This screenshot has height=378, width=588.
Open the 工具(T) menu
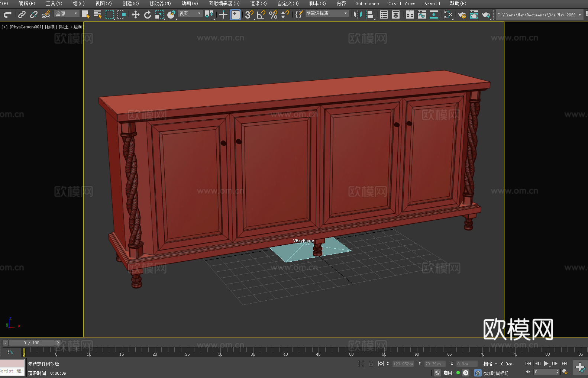(54, 3)
